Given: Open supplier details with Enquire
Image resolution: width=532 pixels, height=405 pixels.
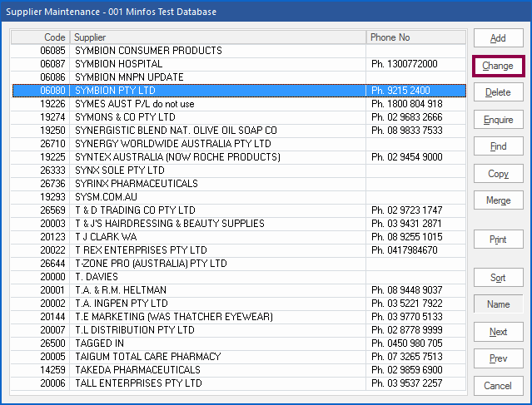Looking at the screenshot, I should (x=498, y=120).
